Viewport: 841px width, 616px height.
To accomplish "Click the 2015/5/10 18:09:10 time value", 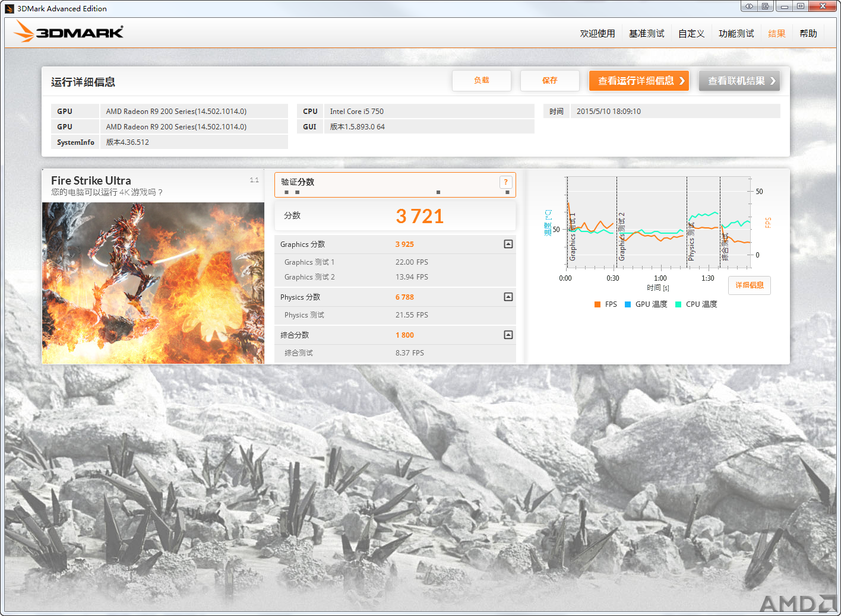I will 608,111.
